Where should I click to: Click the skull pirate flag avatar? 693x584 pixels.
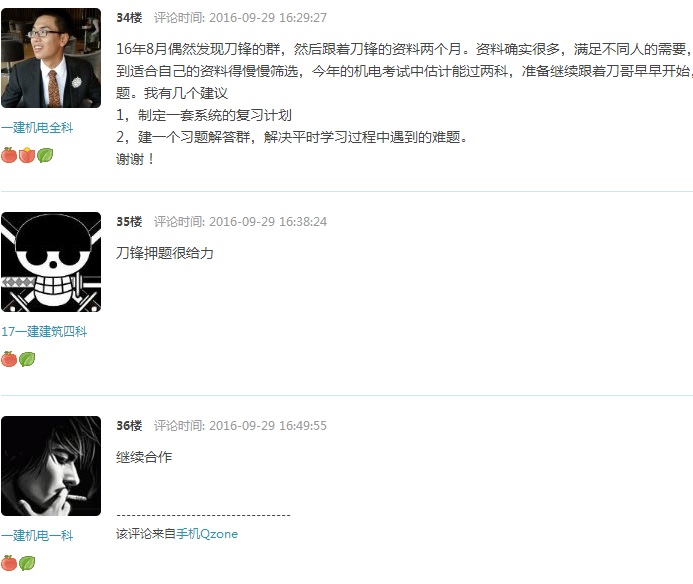[x=51, y=262]
